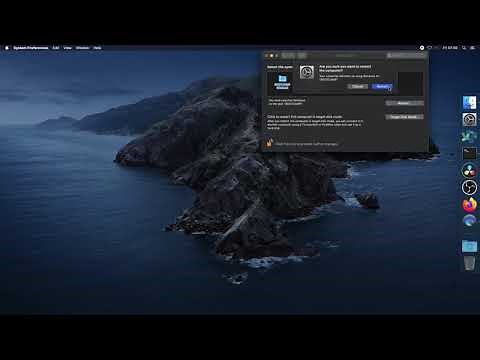
Task: Go back using toolbar back arrow
Action: 286,56
